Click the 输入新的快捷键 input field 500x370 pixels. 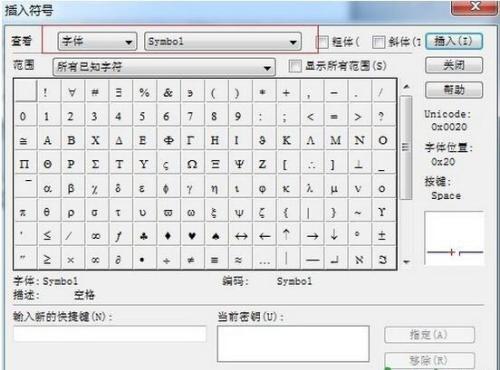[110, 334]
